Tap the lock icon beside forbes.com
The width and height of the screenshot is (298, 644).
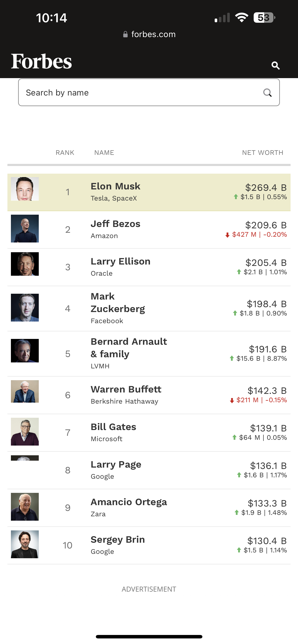(125, 34)
